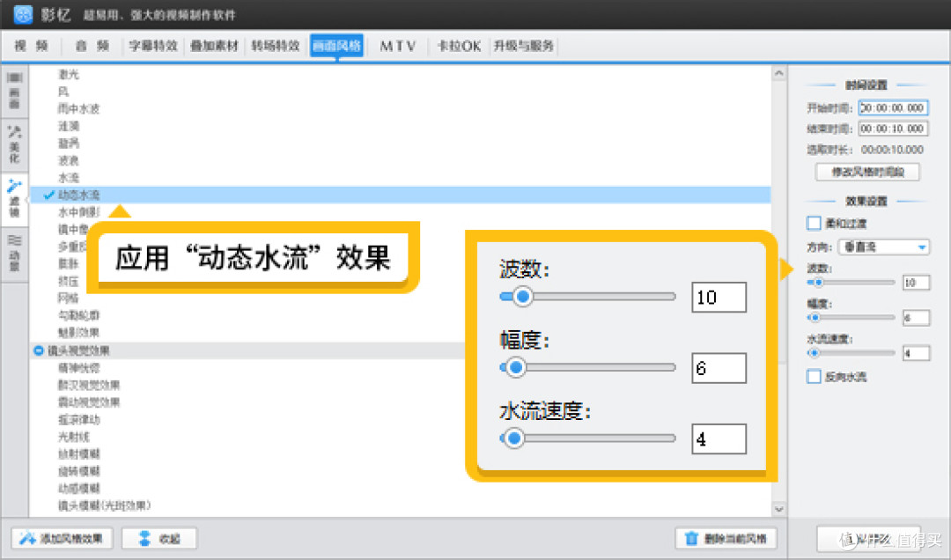Open the 卡拉OK tab
The height and width of the screenshot is (560, 951).
coord(459,46)
